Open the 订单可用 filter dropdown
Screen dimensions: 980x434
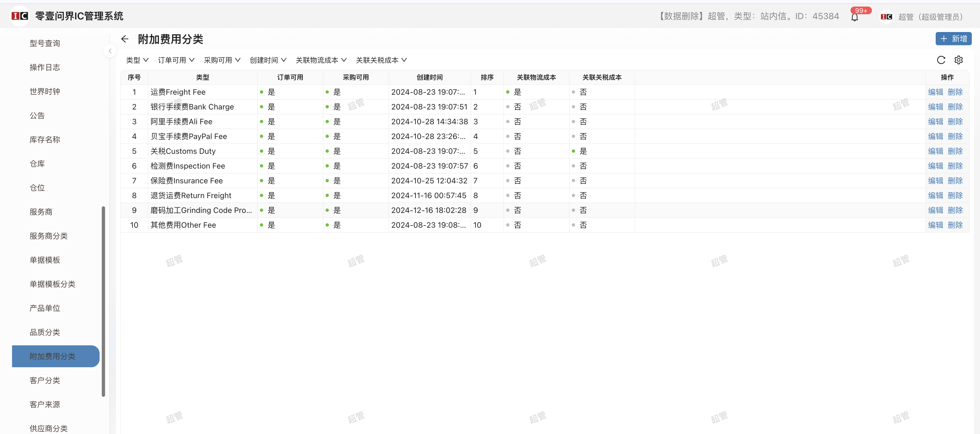[176, 60]
